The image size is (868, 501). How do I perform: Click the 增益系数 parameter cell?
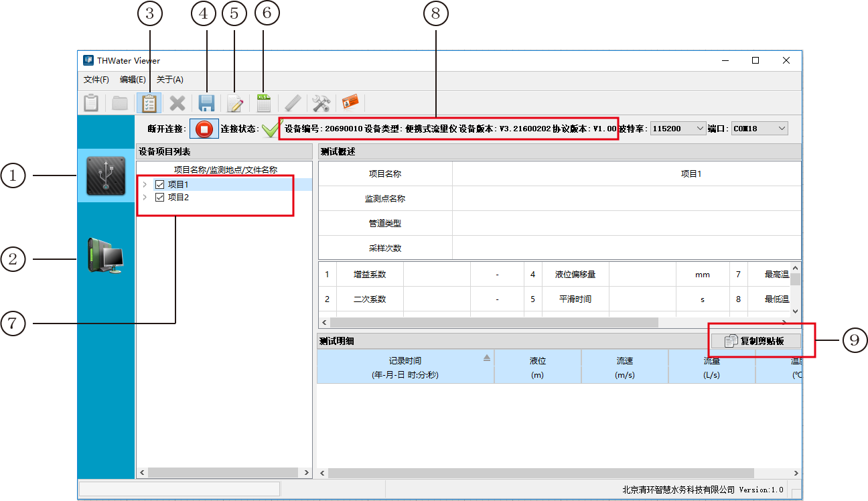(x=370, y=275)
